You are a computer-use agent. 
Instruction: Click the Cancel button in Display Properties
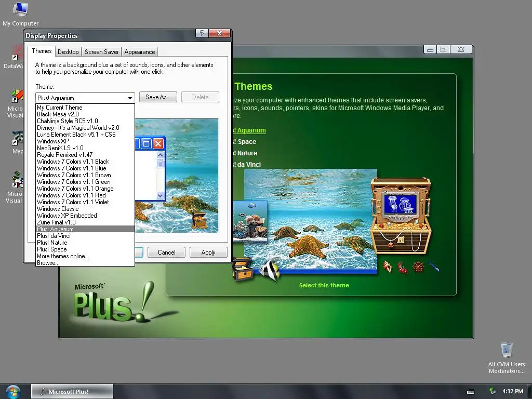point(167,252)
